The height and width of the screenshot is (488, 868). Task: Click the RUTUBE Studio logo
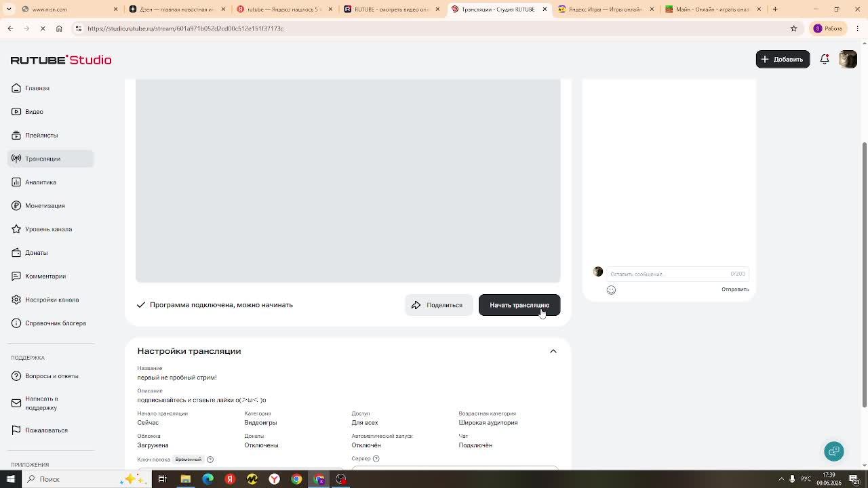pyautogui.click(x=61, y=60)
